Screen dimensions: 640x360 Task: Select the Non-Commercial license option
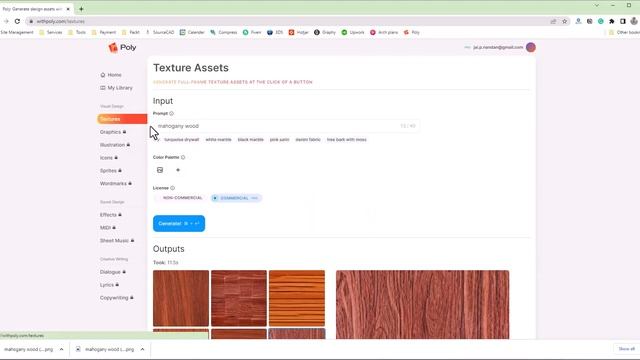pyautogui.click(x=180, y=198)
